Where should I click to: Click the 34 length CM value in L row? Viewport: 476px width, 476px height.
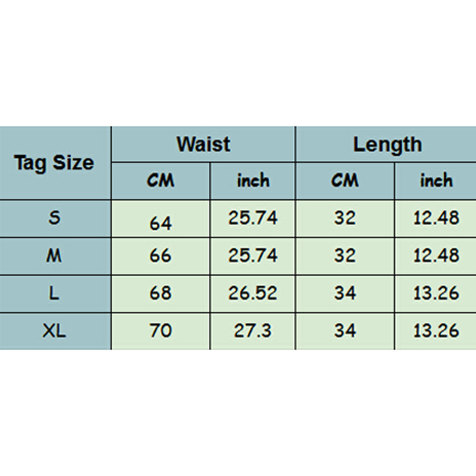click(x=345, y=293)
